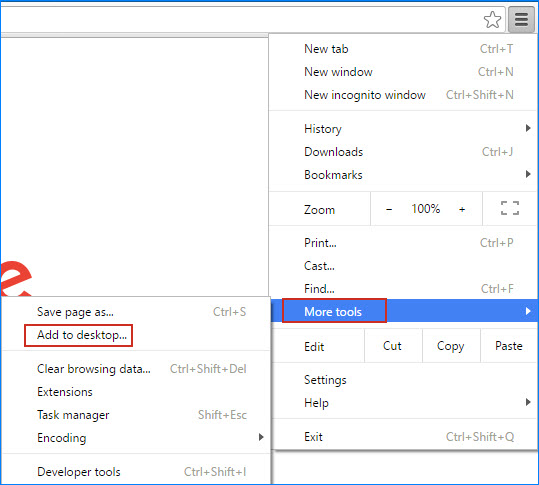Click the bookmark star icon

click(x=493, y=20)
